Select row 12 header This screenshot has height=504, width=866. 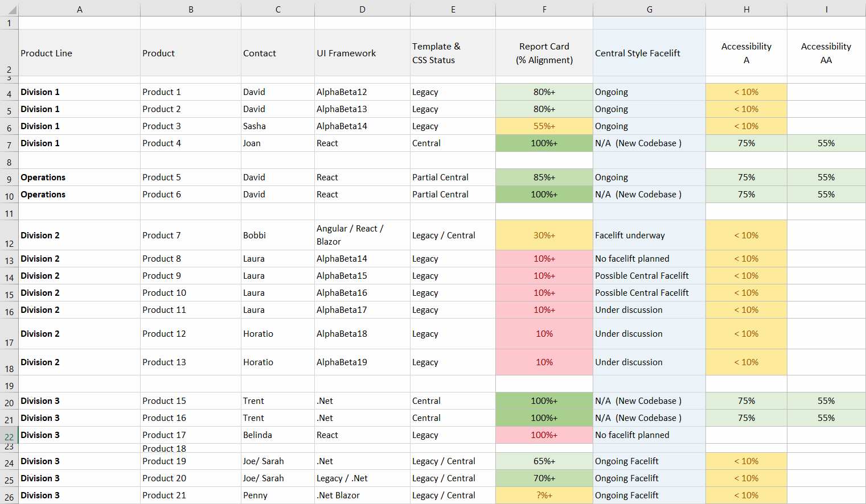point(9,235)
